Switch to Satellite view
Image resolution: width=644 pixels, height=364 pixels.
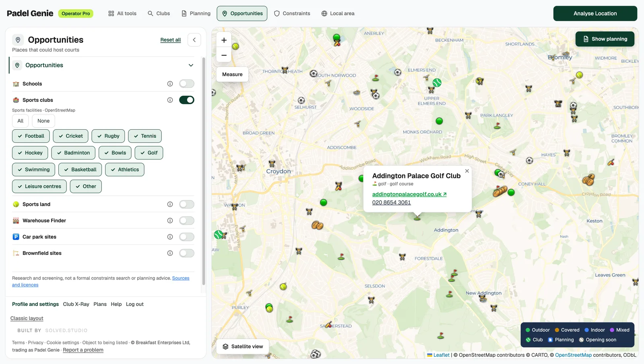click(x=243, y=346)
